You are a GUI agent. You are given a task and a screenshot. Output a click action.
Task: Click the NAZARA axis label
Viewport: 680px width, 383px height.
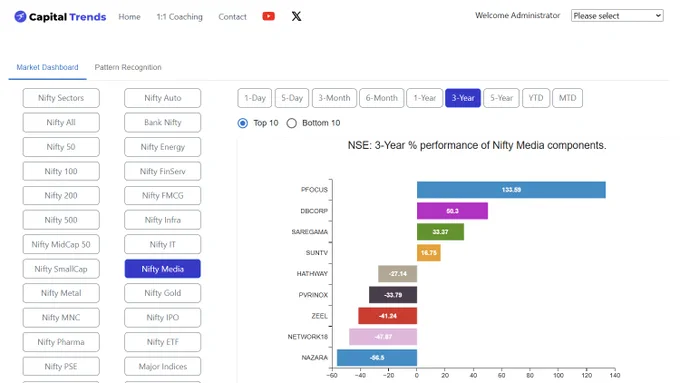coord(315,358)
